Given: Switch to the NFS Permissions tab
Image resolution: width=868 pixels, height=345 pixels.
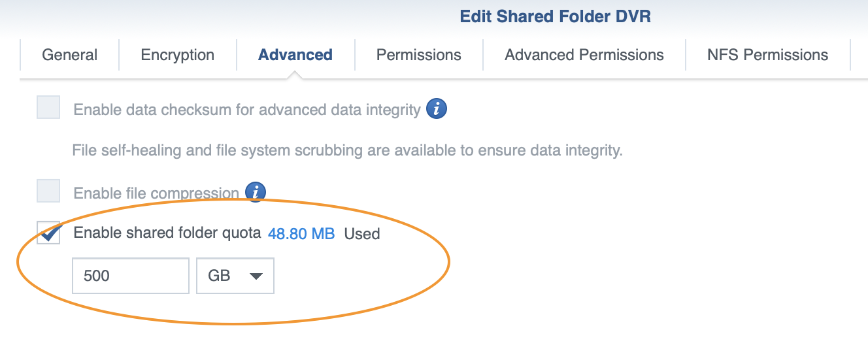Looking at the screenshot, I should tap(768, 55).
